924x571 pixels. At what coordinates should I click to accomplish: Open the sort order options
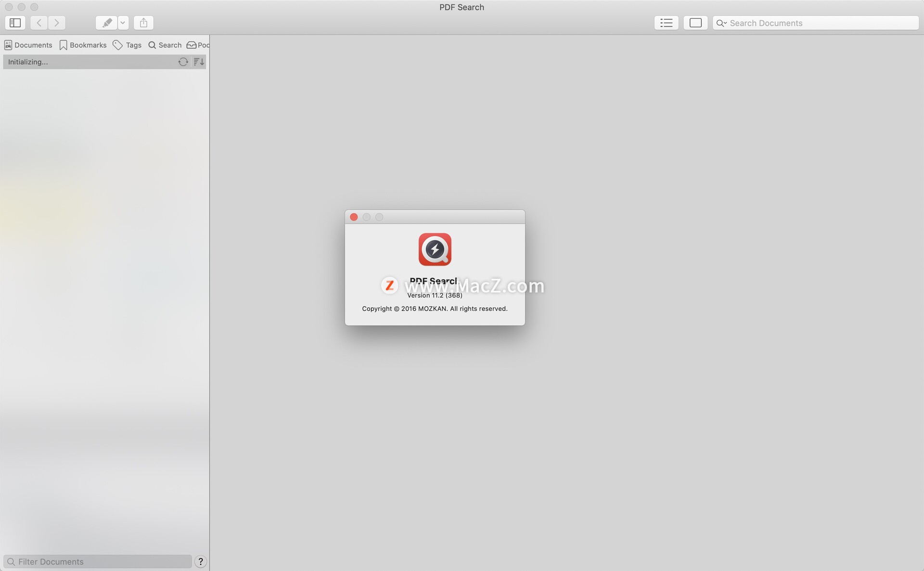point(199,62)
